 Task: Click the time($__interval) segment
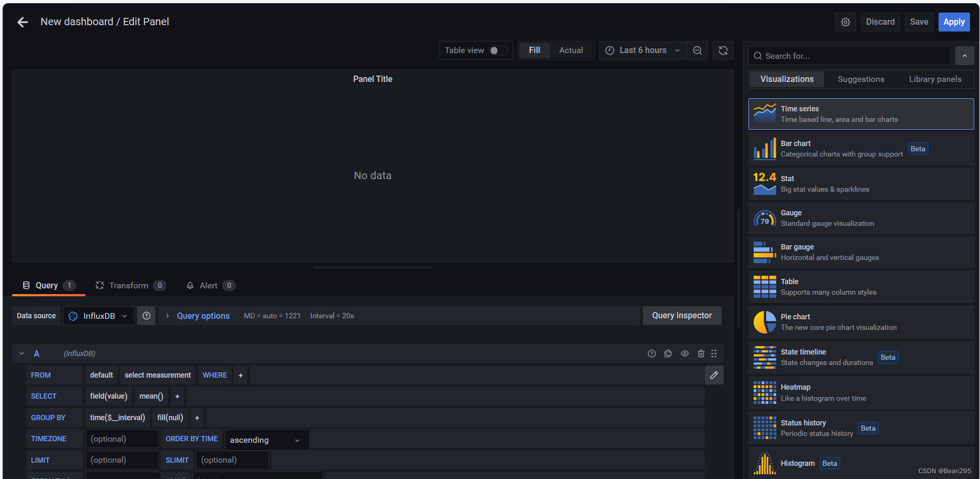point(118,418)
